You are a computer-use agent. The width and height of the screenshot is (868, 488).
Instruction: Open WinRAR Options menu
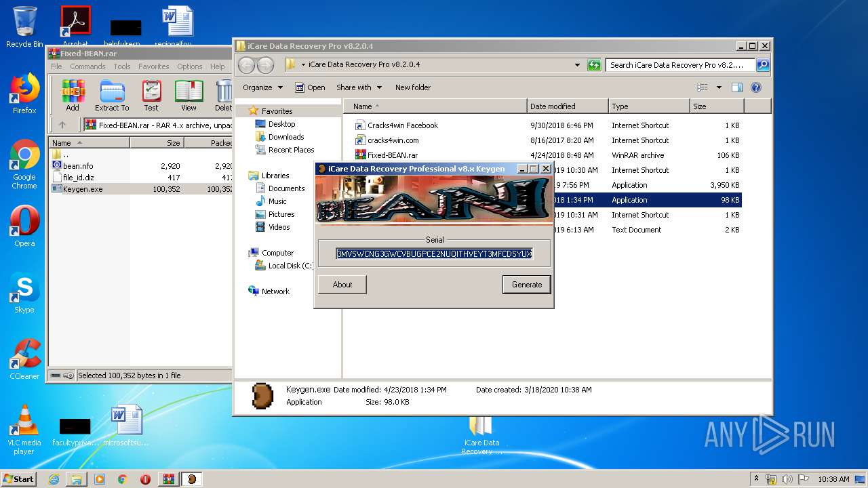[x=190, y=66]
